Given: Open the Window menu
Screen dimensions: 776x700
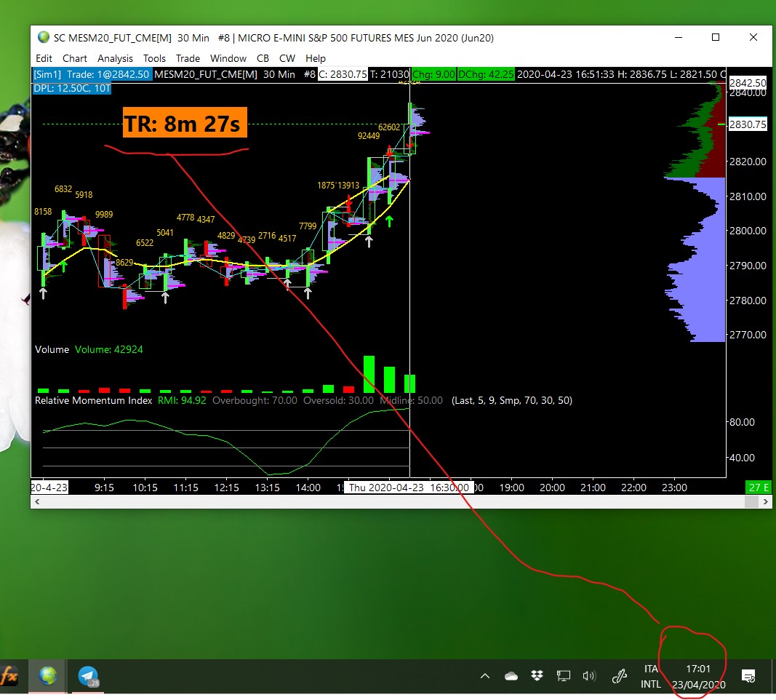Looking at the screenshot, I should [x=228, y=58].
